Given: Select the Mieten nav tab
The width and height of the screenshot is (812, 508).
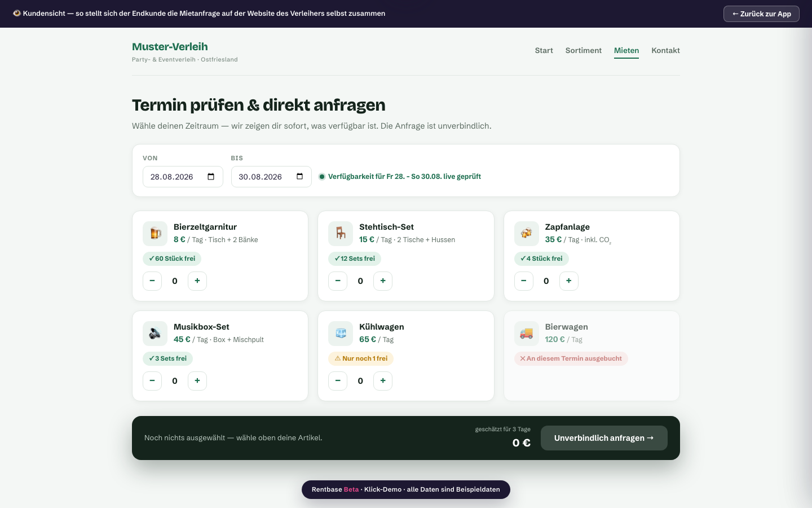Looking at the screenshot, I should point(626,51).
